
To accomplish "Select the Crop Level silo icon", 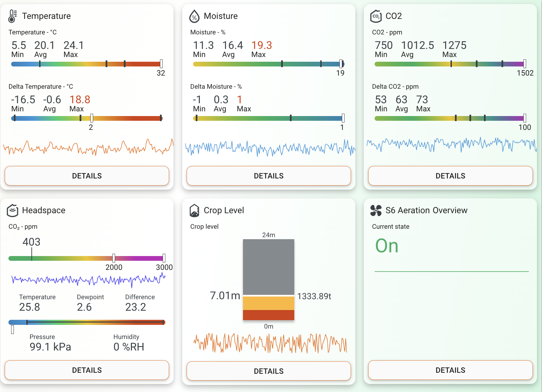I will click(194, 210).
